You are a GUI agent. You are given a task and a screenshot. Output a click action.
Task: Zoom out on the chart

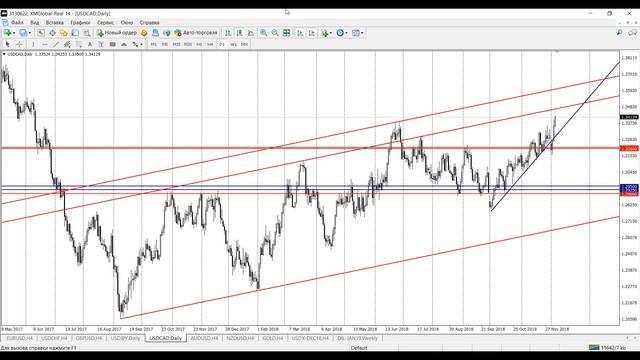[275, 33]
